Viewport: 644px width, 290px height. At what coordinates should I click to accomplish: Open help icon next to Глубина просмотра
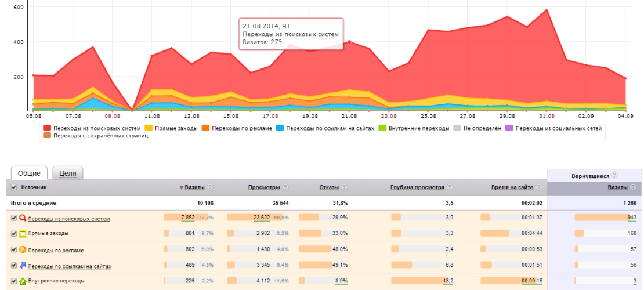[x=450, y=187]
